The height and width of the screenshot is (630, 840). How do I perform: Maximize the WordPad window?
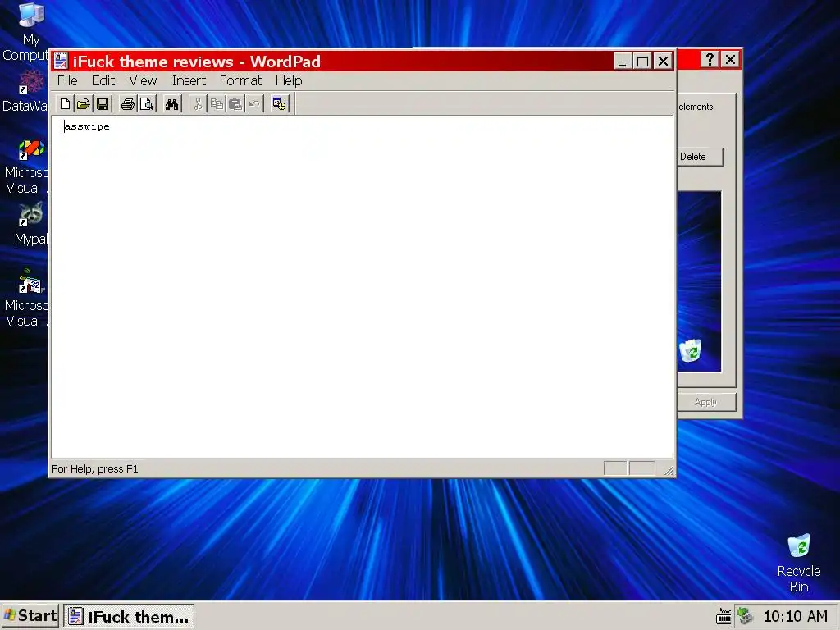coord(641,61)
